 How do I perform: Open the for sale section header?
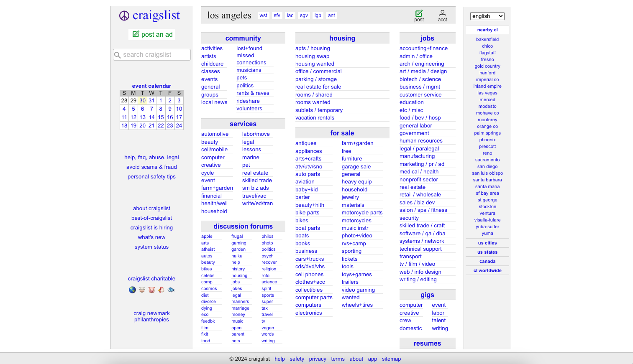(x=342, y=133)
